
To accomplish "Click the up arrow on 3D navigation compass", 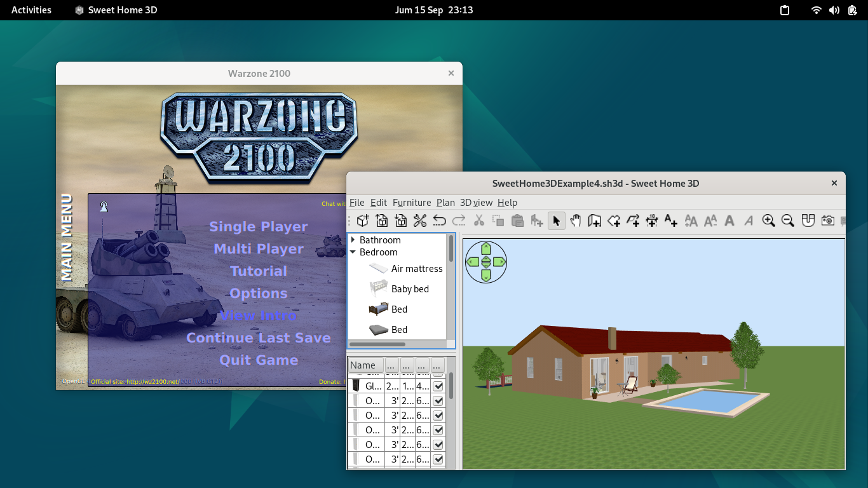I will (x=486, y=248).
